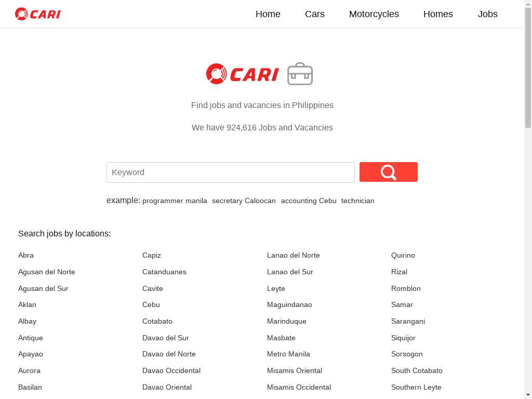
Task: Click the scrollbar up arrow
Action: [528, 4]
